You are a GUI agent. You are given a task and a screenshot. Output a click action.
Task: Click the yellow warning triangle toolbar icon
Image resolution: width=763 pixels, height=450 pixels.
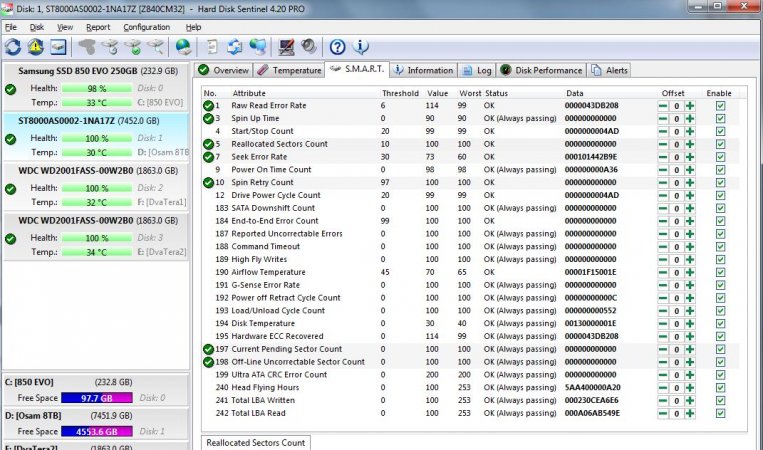[x=36, y=47]
